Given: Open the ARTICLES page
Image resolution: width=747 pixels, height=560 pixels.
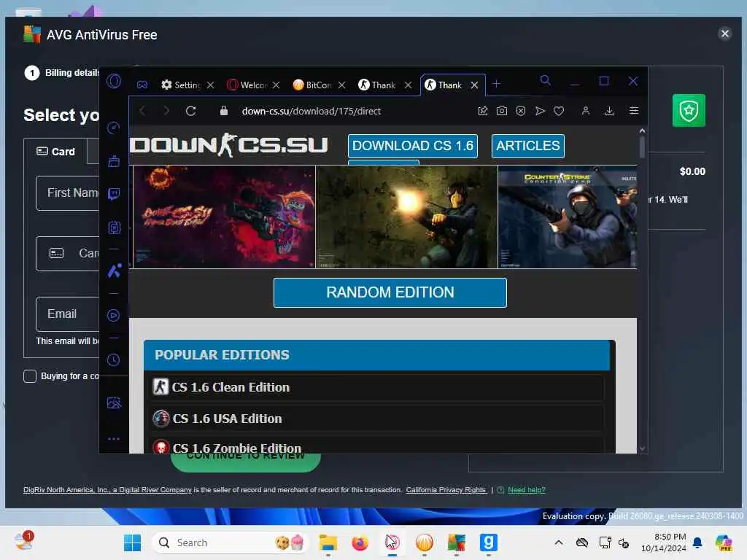Looking at the screenshot, I should (x=528, y=146).
